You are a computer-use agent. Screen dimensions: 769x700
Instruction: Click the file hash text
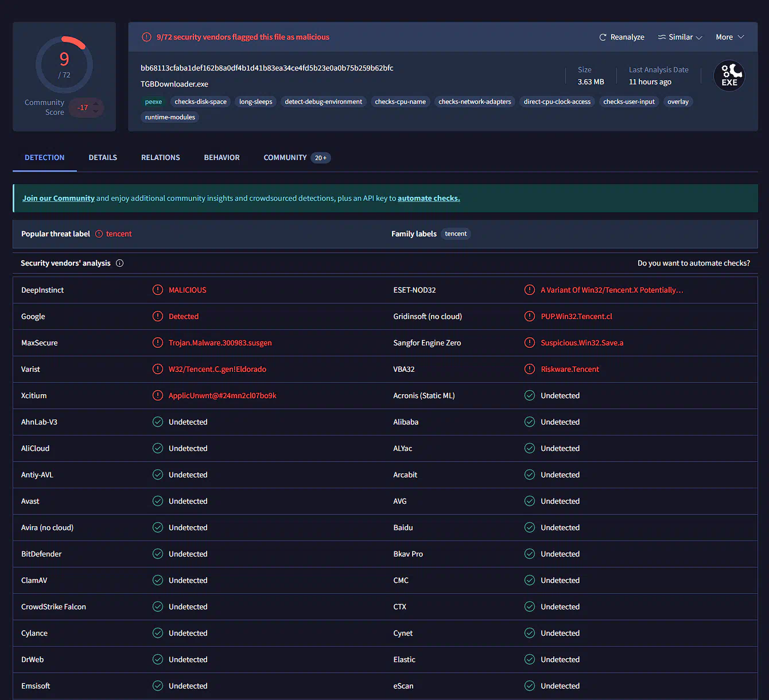pyautogui.click(x=267, y=68)
